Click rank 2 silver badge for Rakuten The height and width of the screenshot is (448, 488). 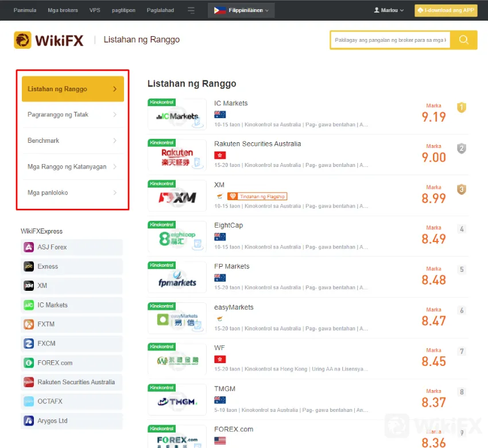(x=462, y=149)
